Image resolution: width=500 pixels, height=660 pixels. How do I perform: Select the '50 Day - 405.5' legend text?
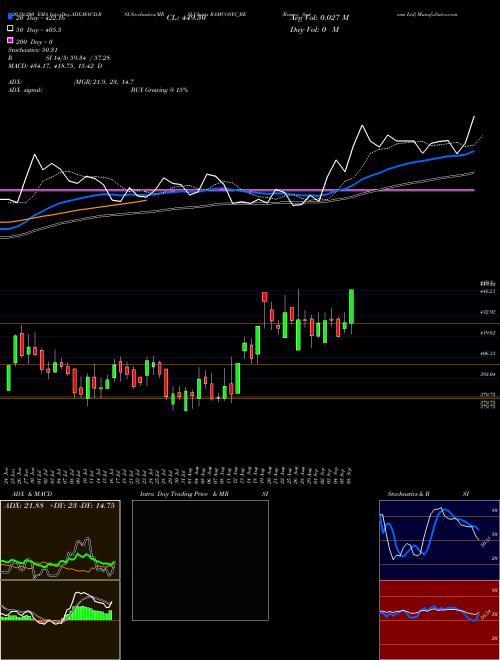pos(39,30)
